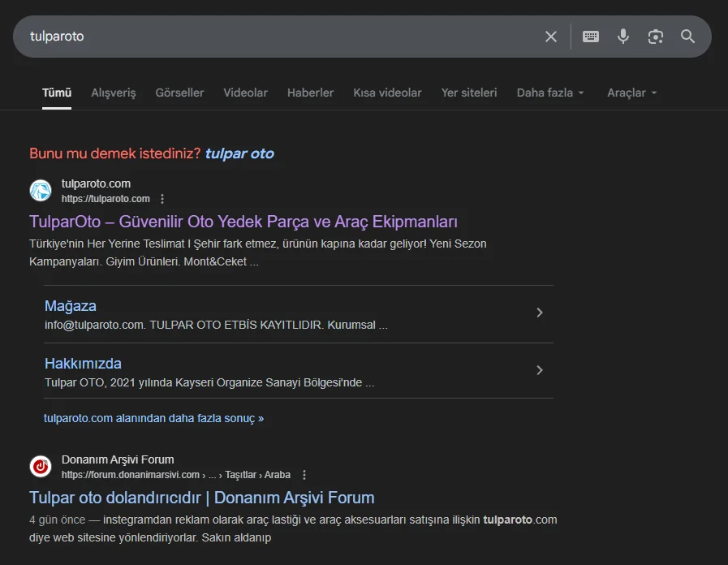Click chevron arrow on Mağaza sitelink
The height and width of the screenshot is (565, 728).
pos(540,313)
